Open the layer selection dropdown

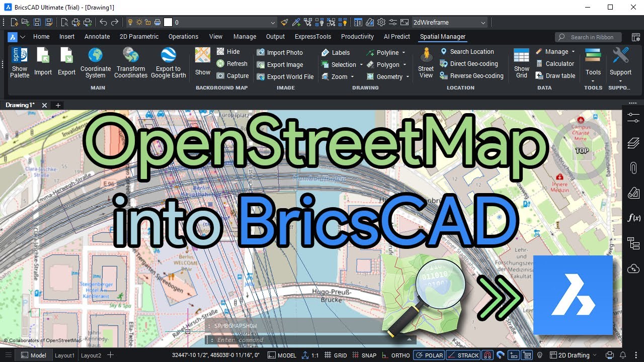click(273, 23)
